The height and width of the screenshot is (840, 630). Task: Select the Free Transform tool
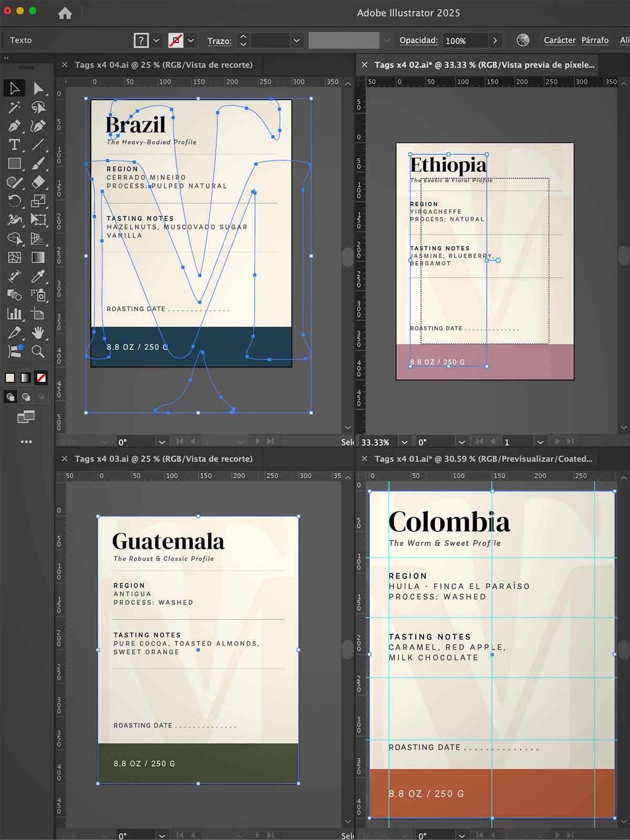pos(38,219)
